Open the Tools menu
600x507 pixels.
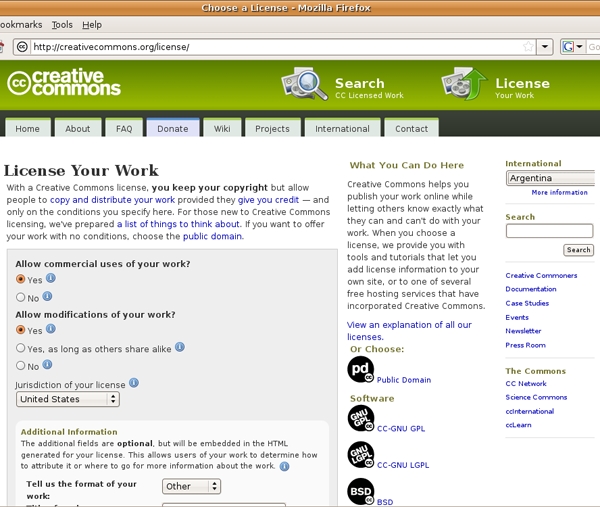62,24
